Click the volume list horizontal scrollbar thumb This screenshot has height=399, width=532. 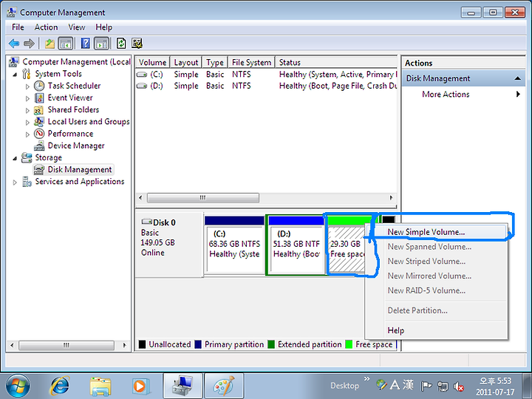[203, 197]
